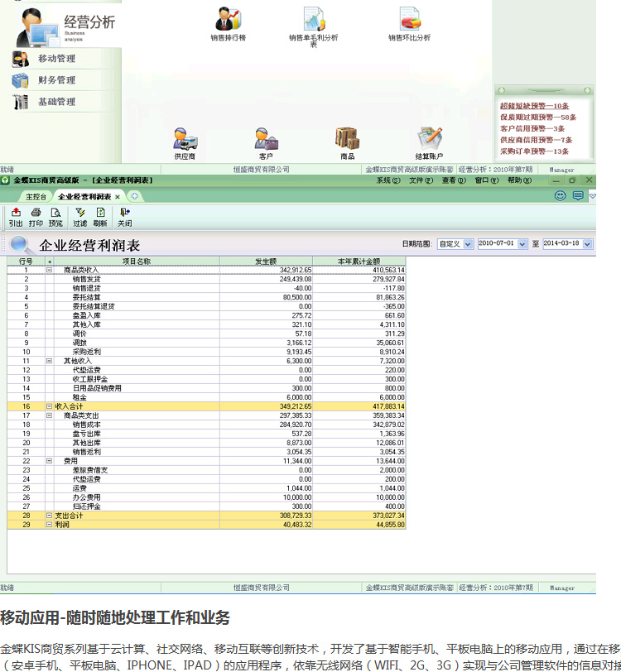Click the 经营分析 business analysis icon
Screen dimensions: 621x672
pos(38,28)
